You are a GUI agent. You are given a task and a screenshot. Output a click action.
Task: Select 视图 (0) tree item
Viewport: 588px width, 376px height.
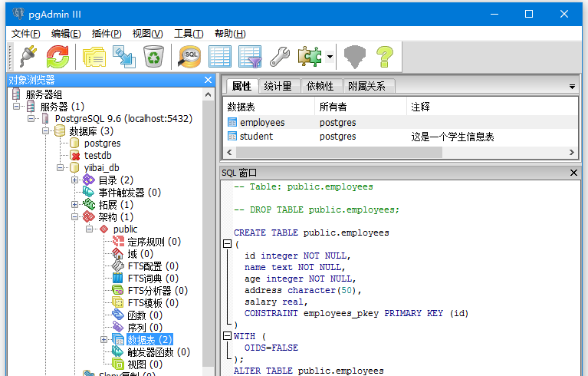(145, 364)
